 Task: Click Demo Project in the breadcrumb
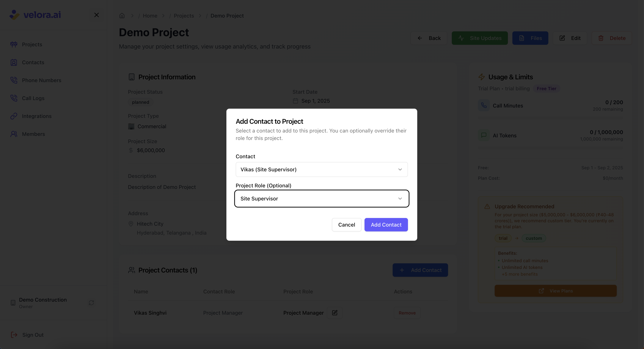click(227, 15)
